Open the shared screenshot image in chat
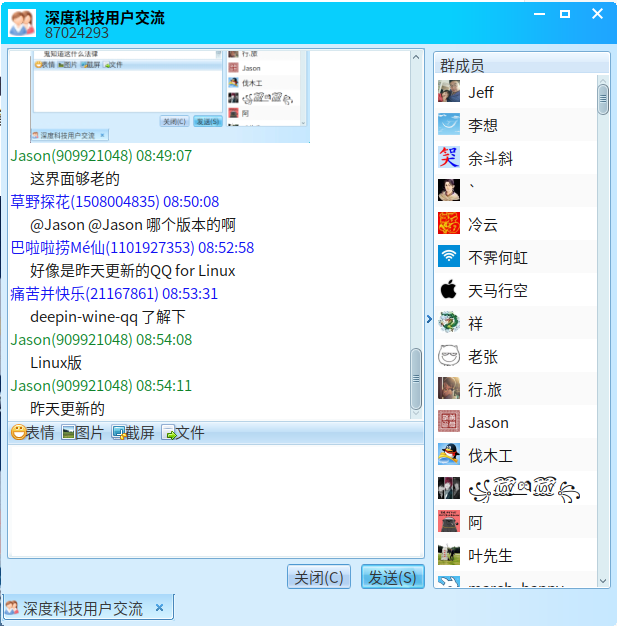The width and height of the screenshot is (617, 626). [x=170, y=97]
